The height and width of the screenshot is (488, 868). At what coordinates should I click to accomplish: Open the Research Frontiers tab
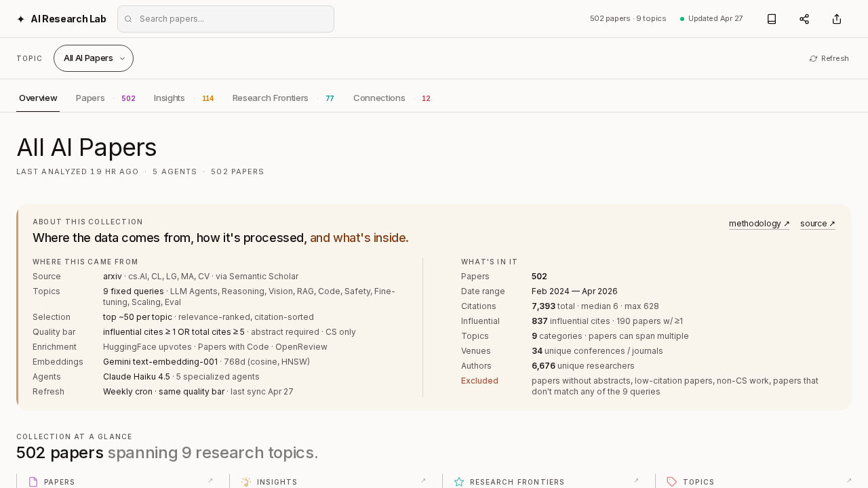[x=270, y=98]
